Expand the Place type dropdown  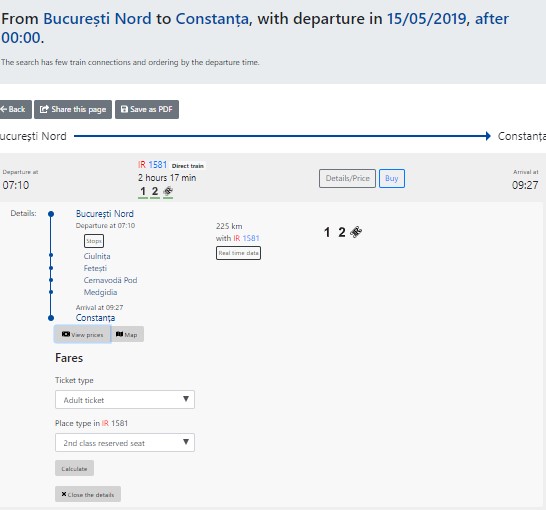click(x=125, y=443)
